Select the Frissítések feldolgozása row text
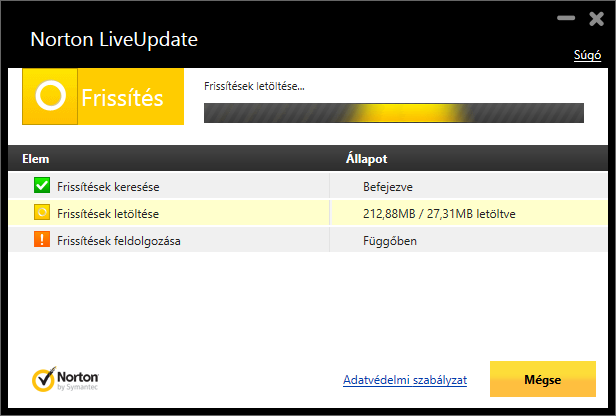The height and width of the screenshot is (416, 616). 119,241
